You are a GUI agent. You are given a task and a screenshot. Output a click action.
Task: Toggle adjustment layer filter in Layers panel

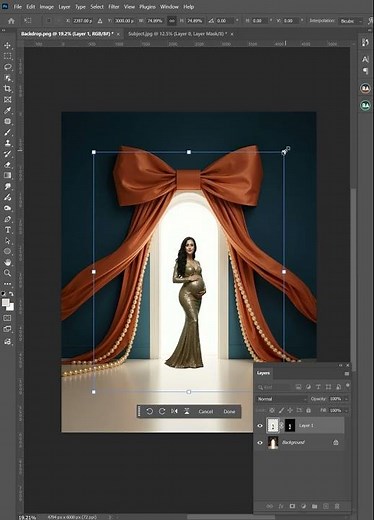click(308, 387)
